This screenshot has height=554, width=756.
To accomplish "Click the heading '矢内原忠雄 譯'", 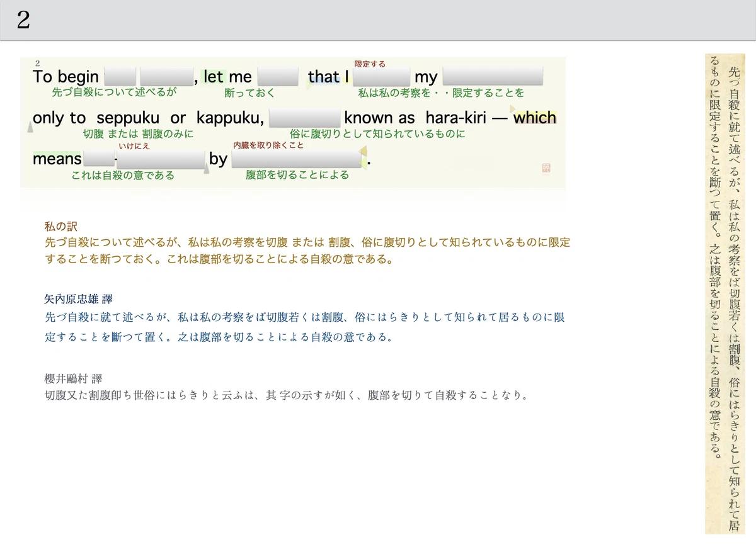I will tap(79, 299).
